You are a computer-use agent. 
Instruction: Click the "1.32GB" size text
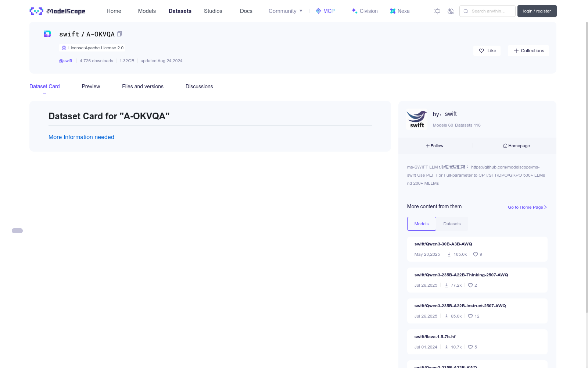(x=127, y=61)
